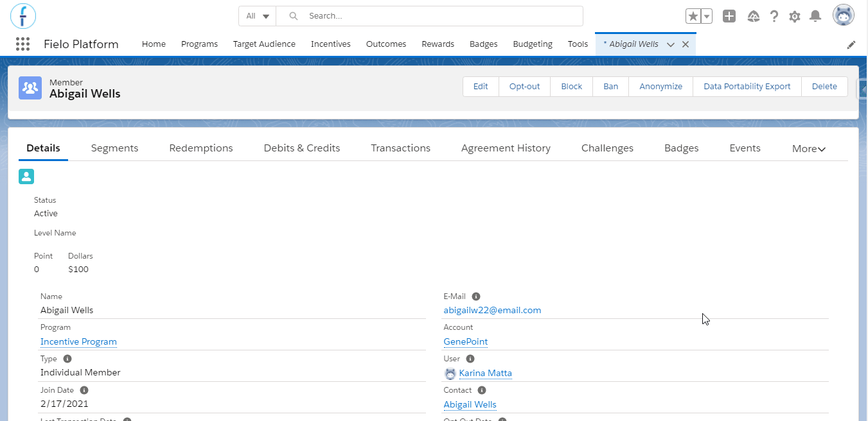Image resolution: width=868 pixels, height=421 pixels.
Task: Open the Budgeting nav item
Action: tap(533, 44)
